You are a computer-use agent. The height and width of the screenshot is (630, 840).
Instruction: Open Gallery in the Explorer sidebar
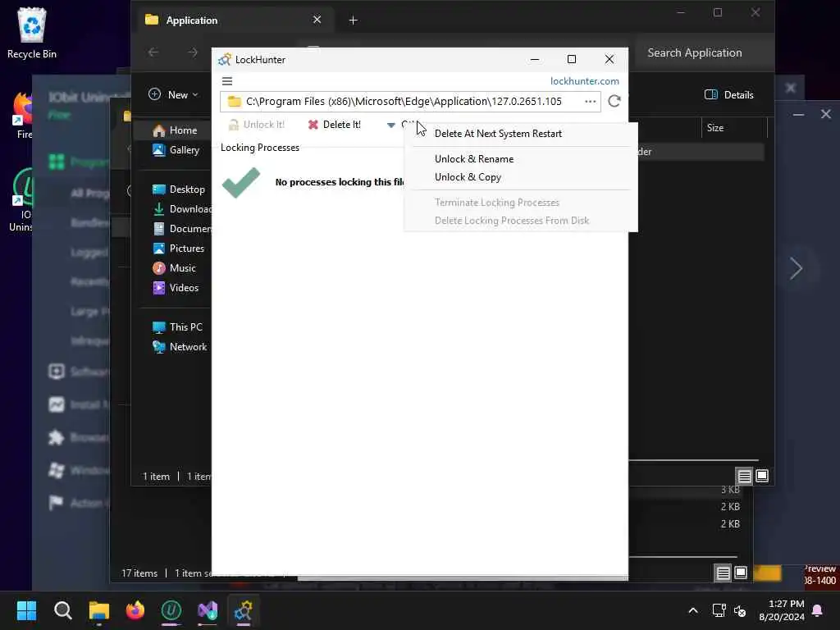coord(176,151)
